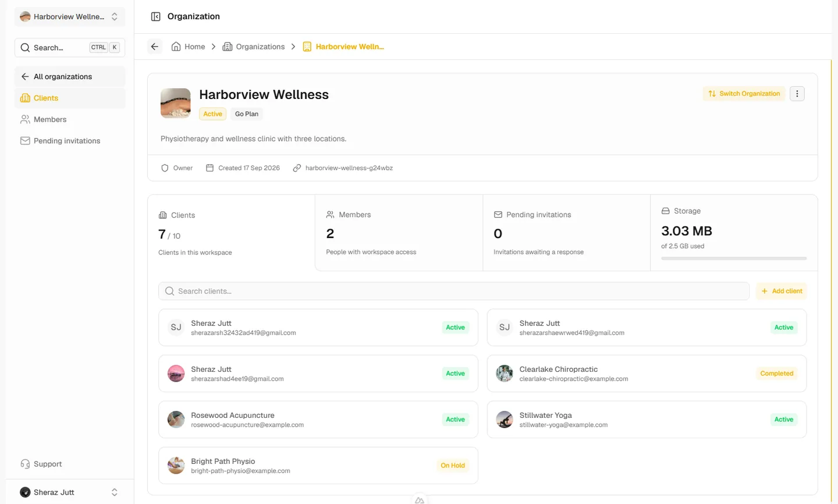838x504 pixels.
Task: Click the Harborview Welln… breadcrumb
Action: pyautogui.click(x=343, y=47)
